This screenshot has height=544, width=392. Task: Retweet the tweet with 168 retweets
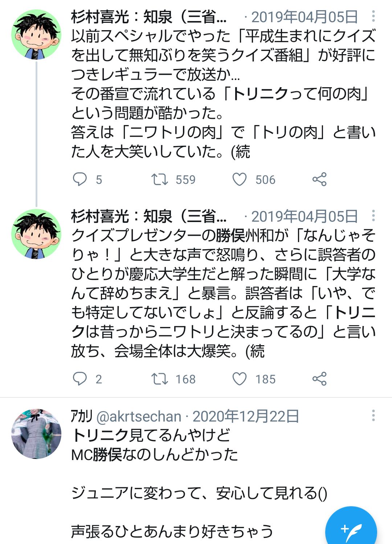pos(159,379)
